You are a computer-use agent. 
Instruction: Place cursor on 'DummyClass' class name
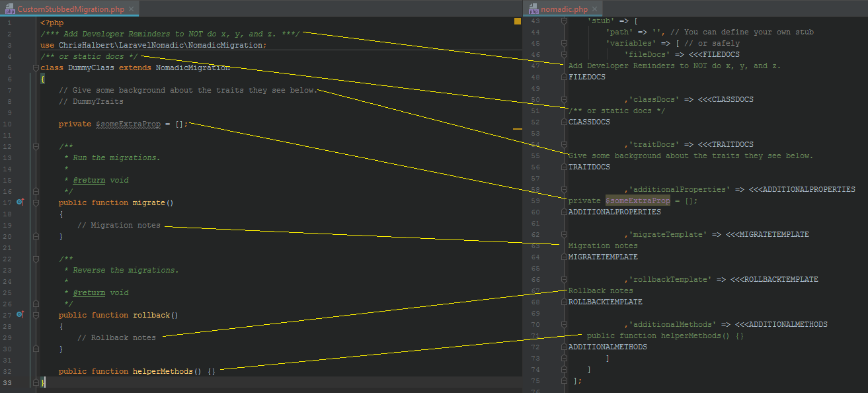[x=91, y=67]
